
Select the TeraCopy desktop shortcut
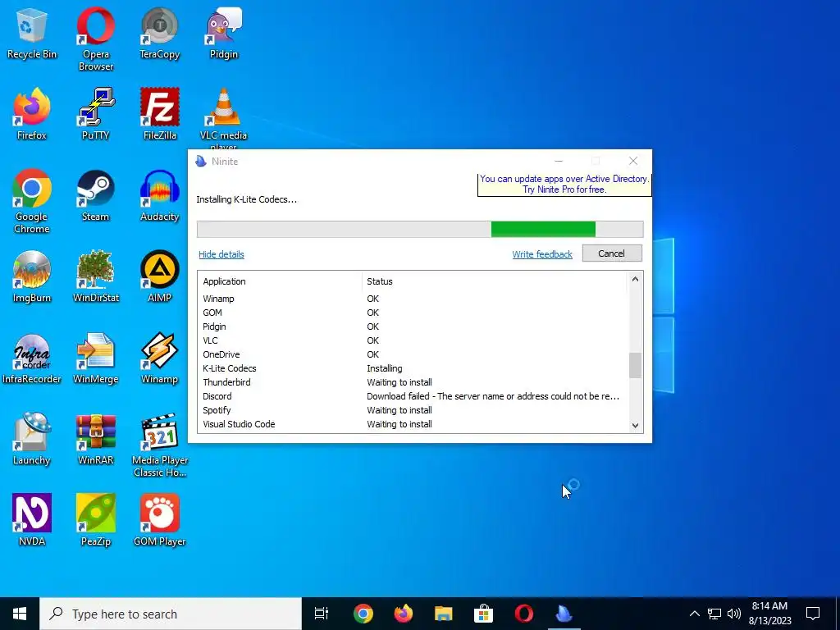(x=159, y=34)
